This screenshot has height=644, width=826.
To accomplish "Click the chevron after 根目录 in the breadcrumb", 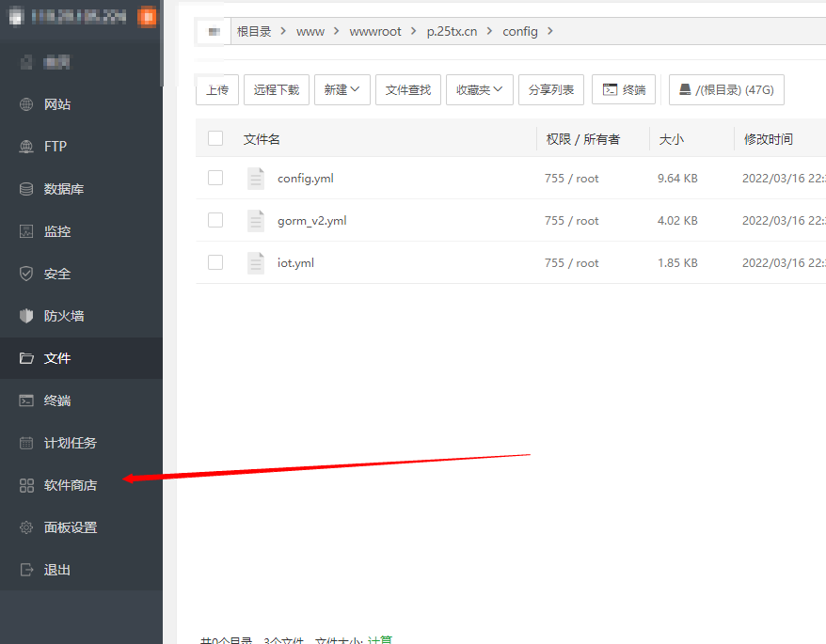I will coord(283,32).
